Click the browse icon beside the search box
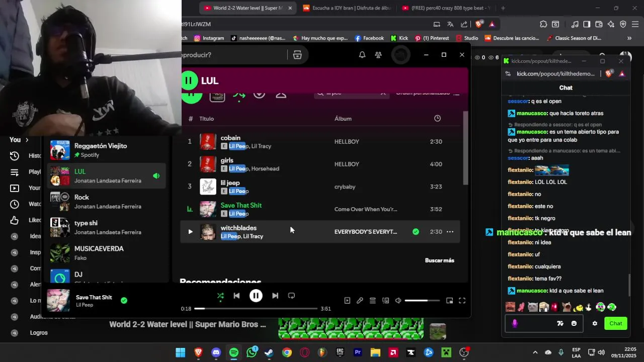This screenshot has height=362, width=644. point(297,55)
